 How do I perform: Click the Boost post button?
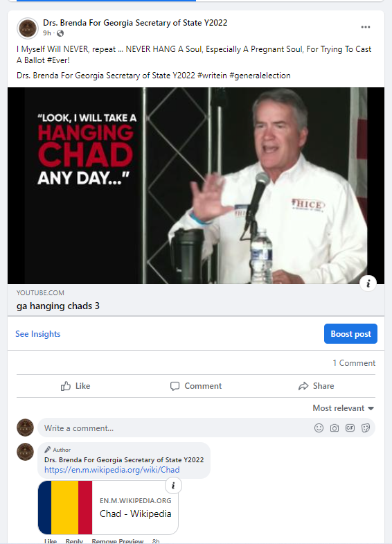point(350,334)
